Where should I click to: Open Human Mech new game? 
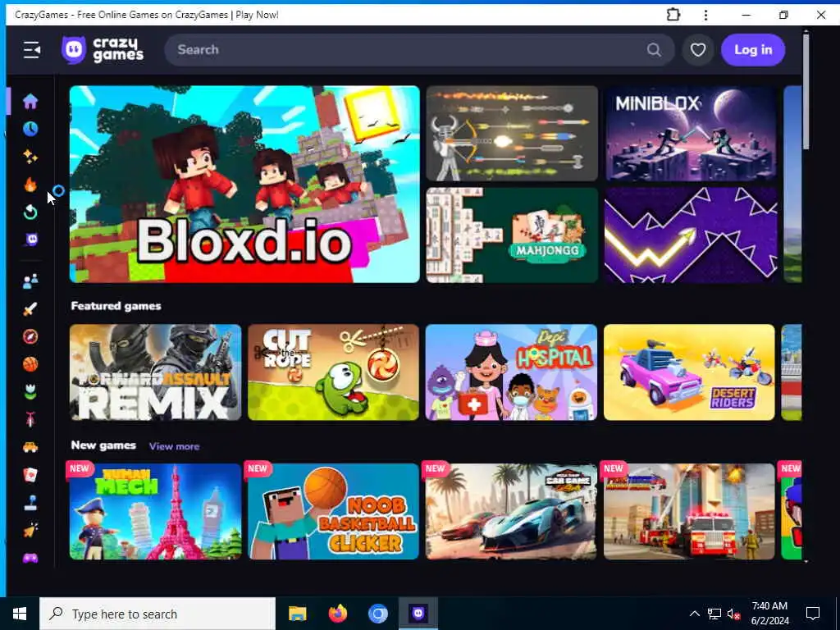tap(155, 511)
